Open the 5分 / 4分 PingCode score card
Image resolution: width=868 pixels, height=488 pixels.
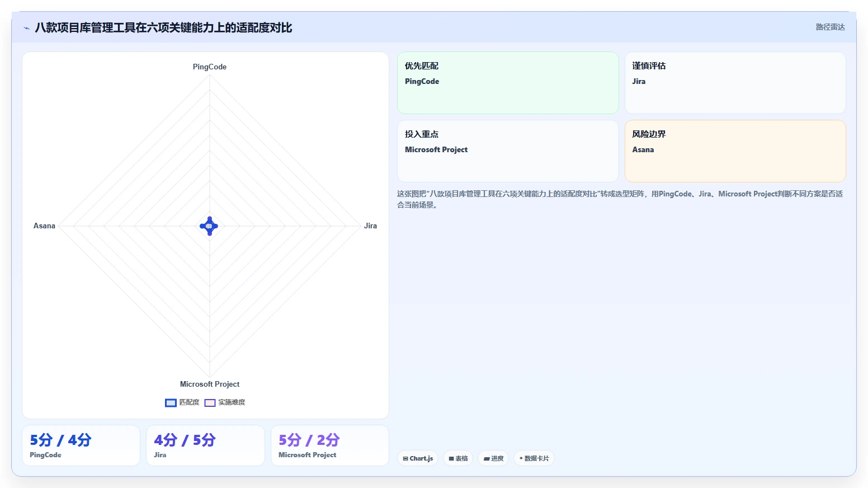pyautogui.click(x=81, y=445)
